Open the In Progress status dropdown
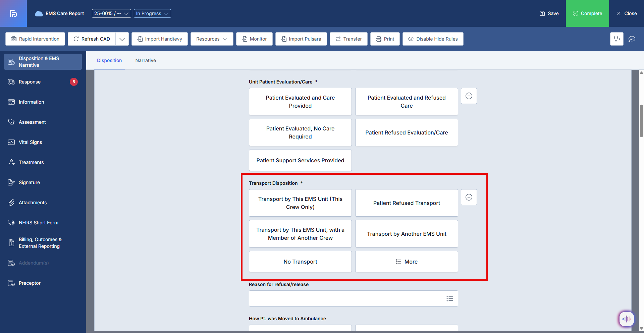This screenshot has width=644, height=333. click(x=152, y=13)
